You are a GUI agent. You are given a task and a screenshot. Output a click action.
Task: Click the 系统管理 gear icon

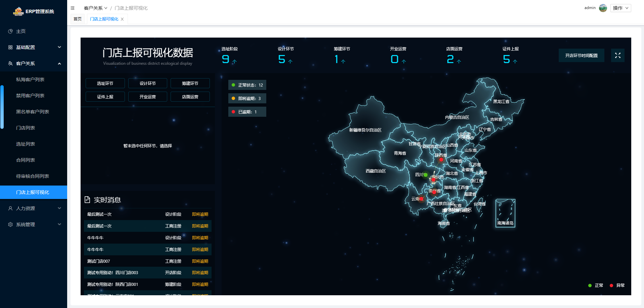10,224
